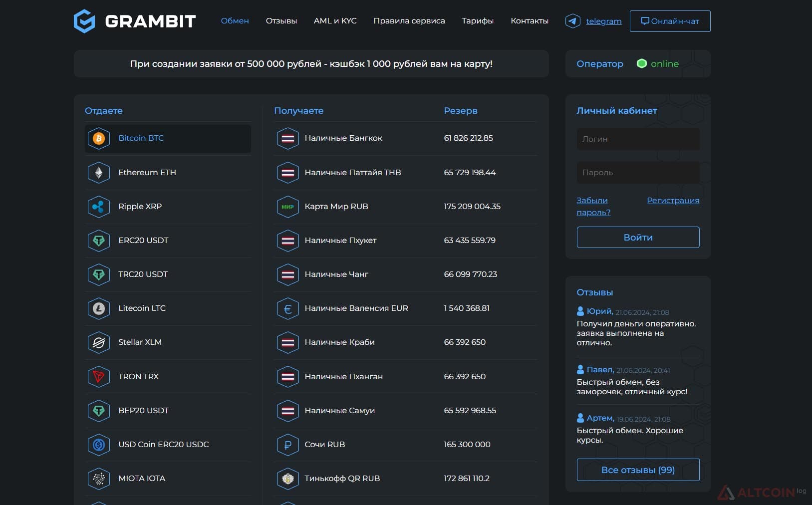Viewport: 812px width, 505px height.
Task: Select the МИР card icon
Action: coord(288,207)
